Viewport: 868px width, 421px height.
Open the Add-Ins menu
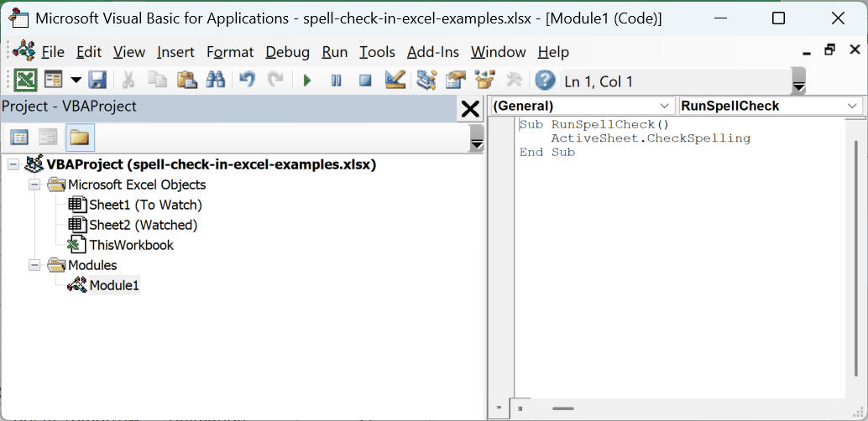433,52
